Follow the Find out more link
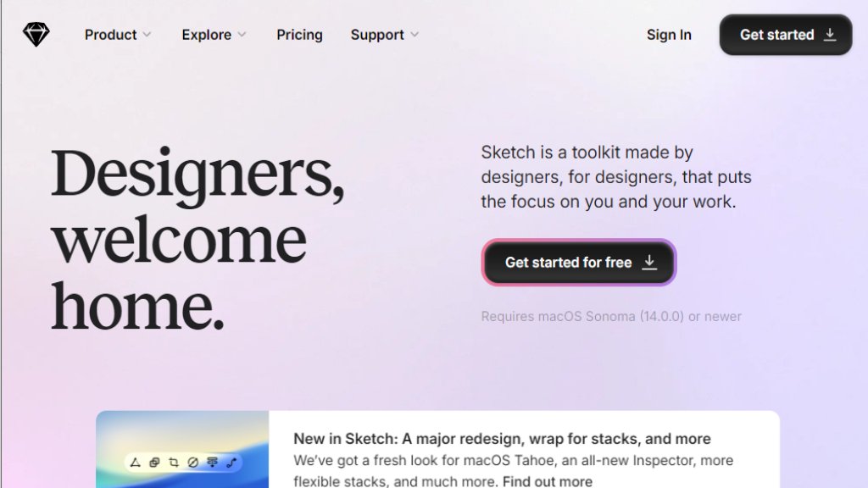This screenshot has height=488, width=868. pyautogui.click(x=548, y=481)
